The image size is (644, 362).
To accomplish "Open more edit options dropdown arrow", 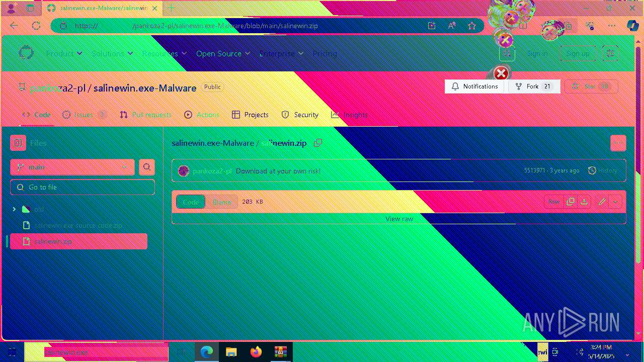I will 615,202.
